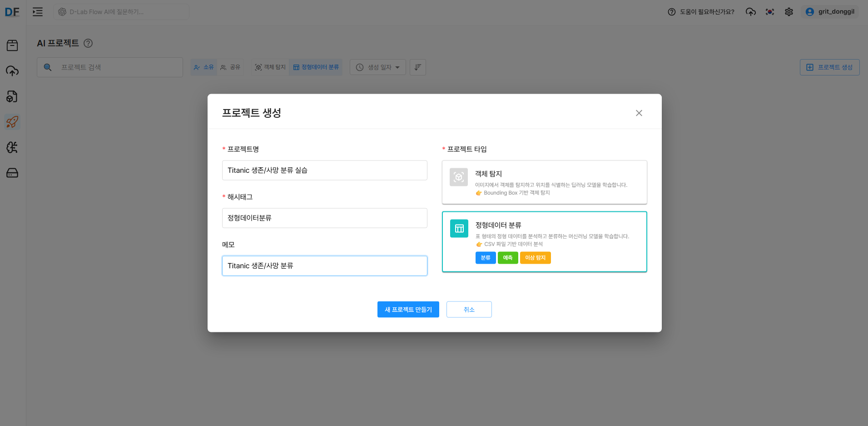The image size is (868, 426).
Task: Click the 프로젝트명 input field
Action: click(324, 170)
